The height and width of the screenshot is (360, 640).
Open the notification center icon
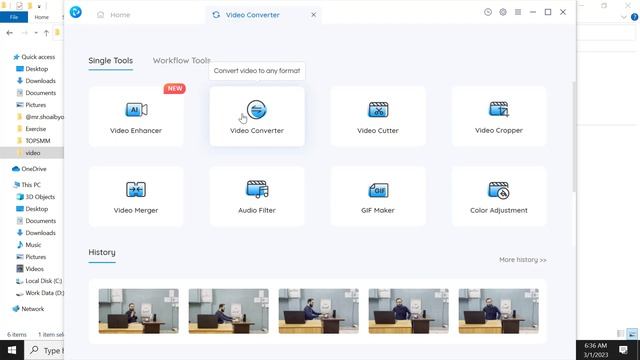(x=623, y=350)
